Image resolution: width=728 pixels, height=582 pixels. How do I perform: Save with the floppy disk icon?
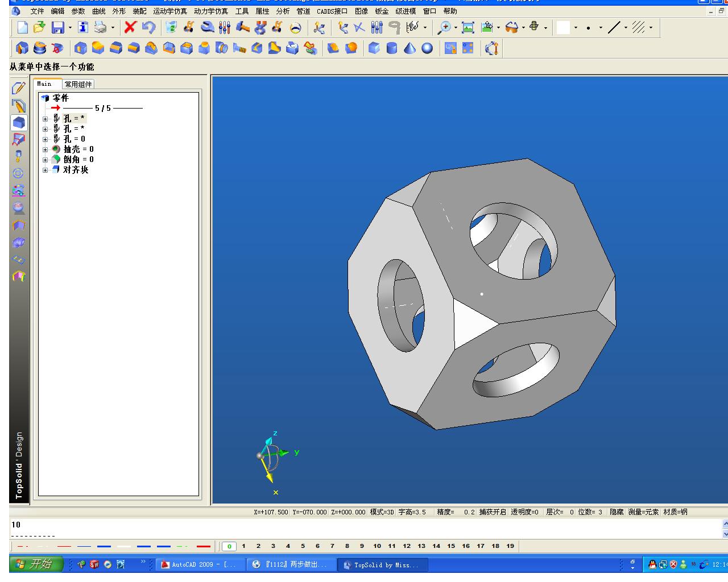click(x=57, y=27)
